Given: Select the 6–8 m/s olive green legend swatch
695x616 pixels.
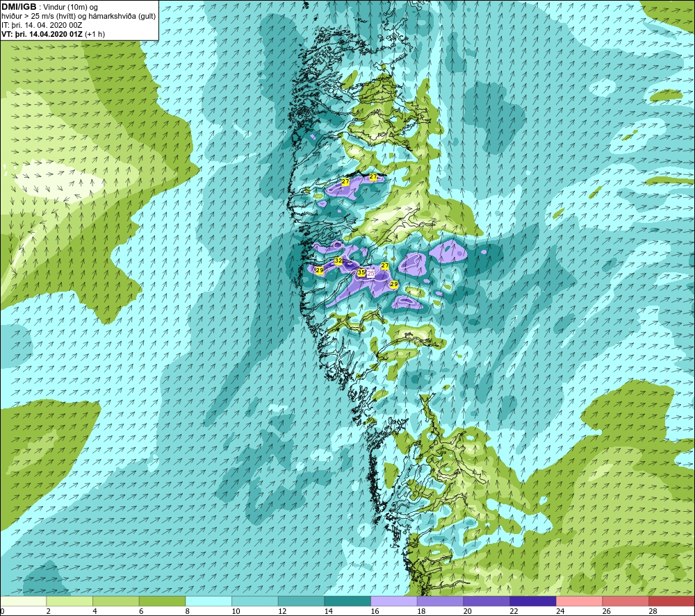Looking at the screenshot, I should pos(162,601).
